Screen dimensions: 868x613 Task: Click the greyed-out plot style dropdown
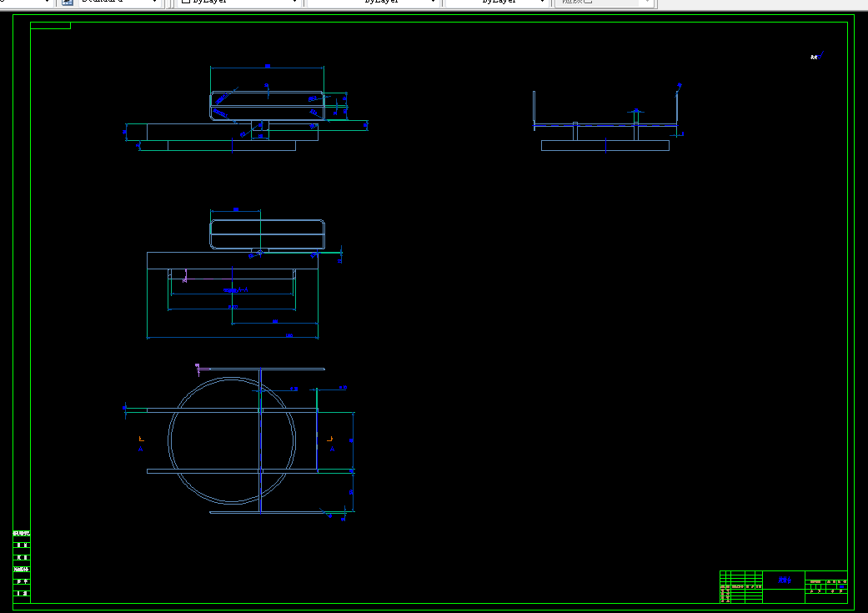point(605,3)
